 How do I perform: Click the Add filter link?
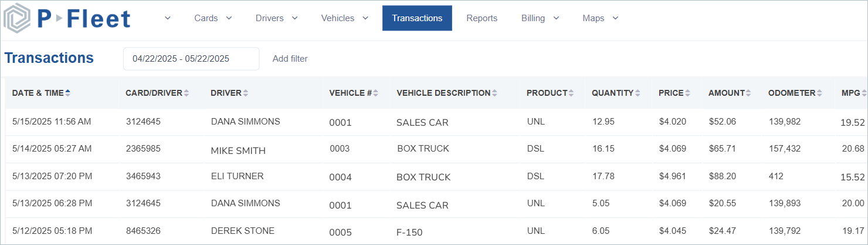(x=290, y=59)
